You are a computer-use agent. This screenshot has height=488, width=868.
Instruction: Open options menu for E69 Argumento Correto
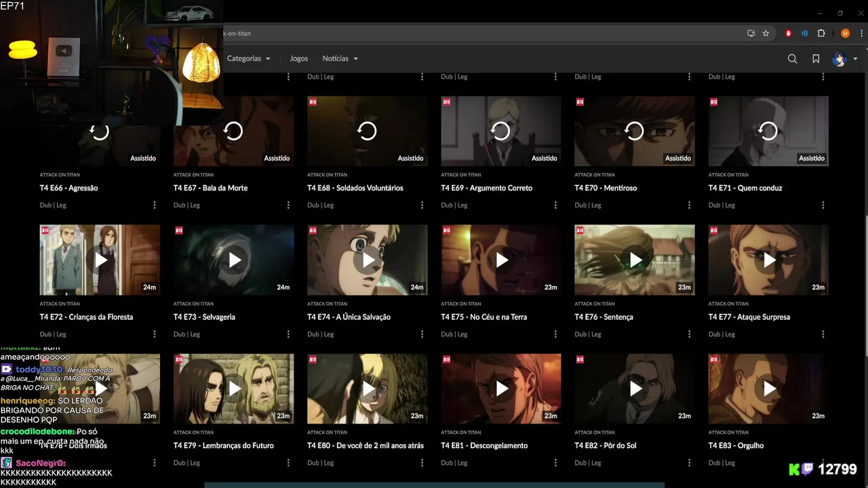[555, 205]
